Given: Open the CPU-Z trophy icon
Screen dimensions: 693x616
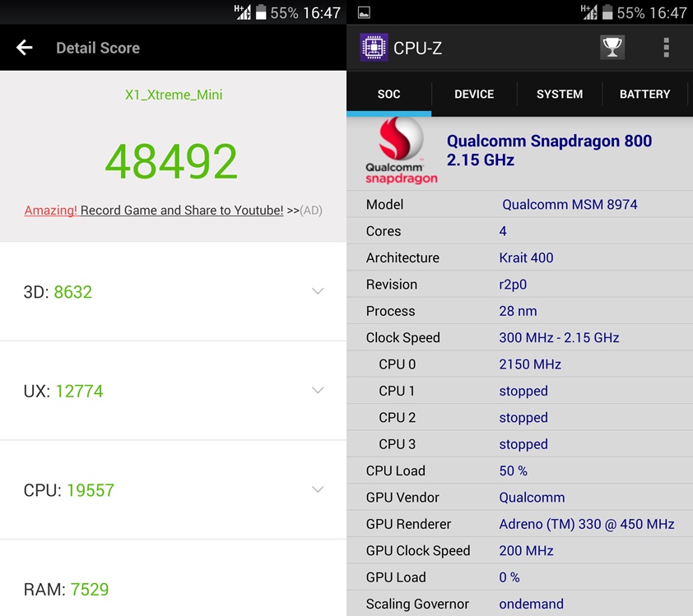Looking at the screenshot, I should click(x=612, y=47).
